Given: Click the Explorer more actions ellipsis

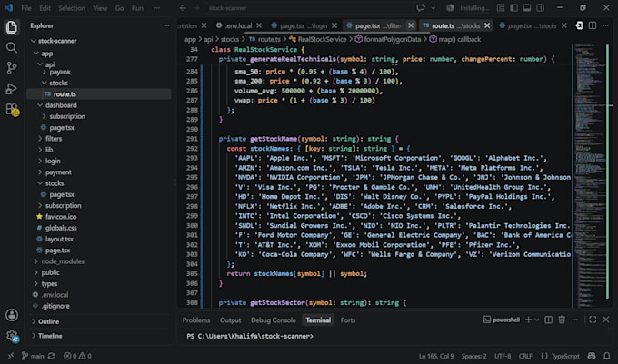Looking at the screenshot, I should pos(166,25).
